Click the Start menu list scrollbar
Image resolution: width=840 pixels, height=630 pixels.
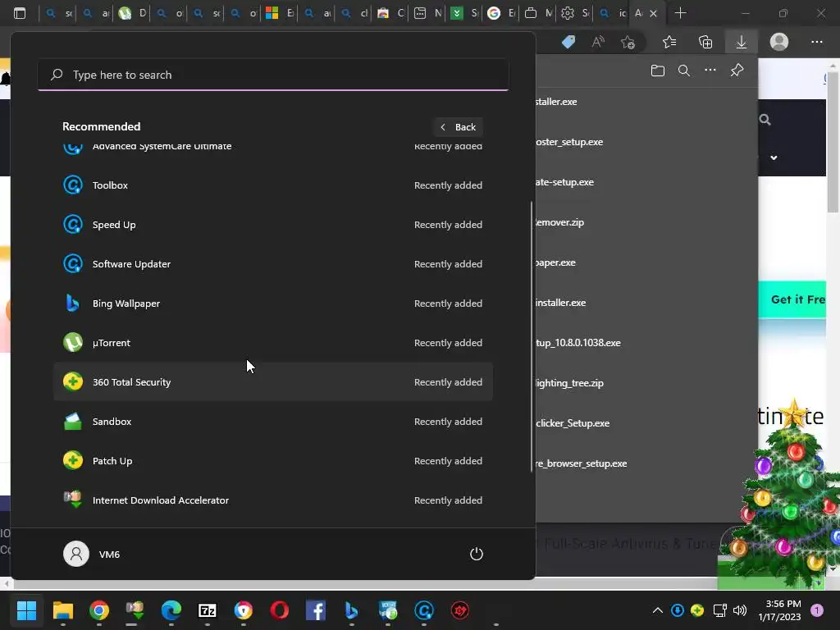click(532, 336)
